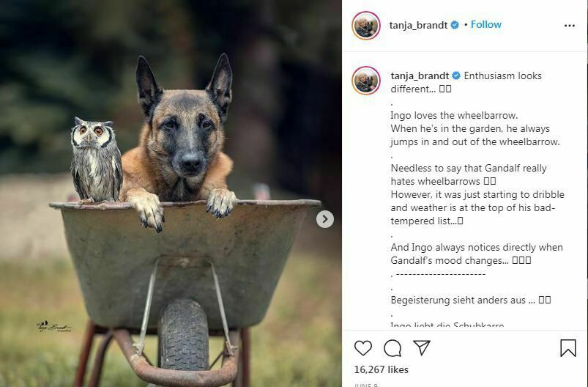Follow the tanja_brandt account
This screenshot has width=588, height=387.
tap(486, 25)
